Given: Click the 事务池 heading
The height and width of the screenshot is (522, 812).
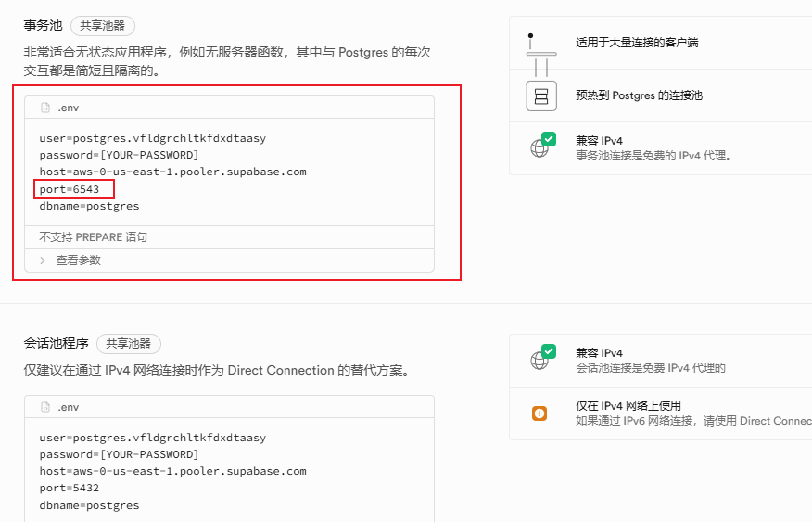Looking at the screenshot, I should [43, 25].
